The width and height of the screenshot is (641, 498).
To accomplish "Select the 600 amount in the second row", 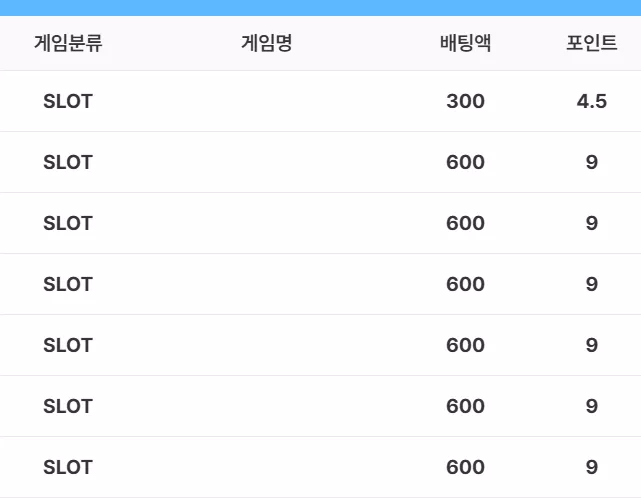I will click(465, 162).
